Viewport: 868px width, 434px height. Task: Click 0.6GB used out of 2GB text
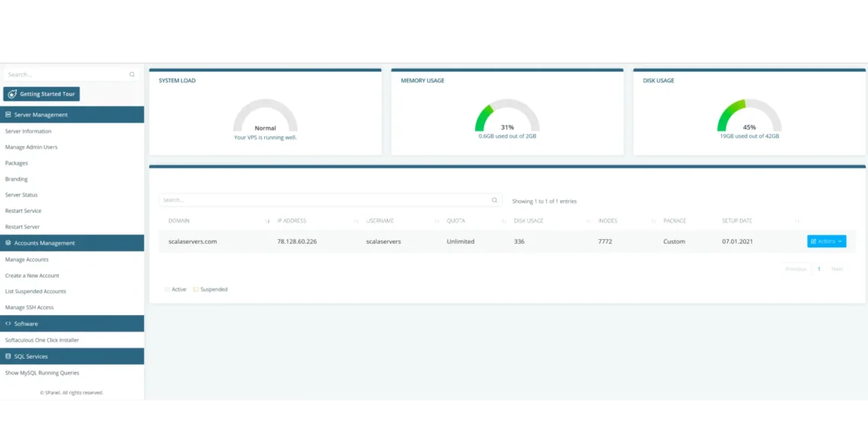(x=507, y=136)
